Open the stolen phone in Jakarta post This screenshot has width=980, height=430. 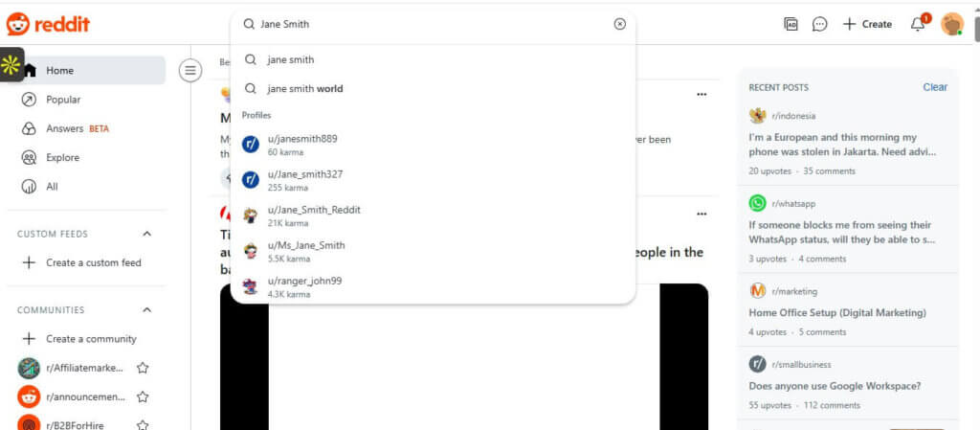coord(842,145)
